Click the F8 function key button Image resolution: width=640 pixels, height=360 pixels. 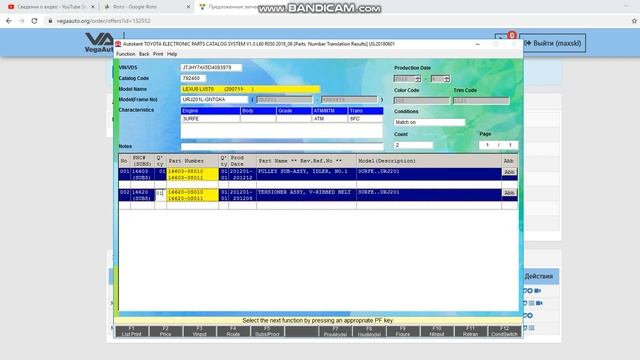pyautogui.click(x=369, y=331)
